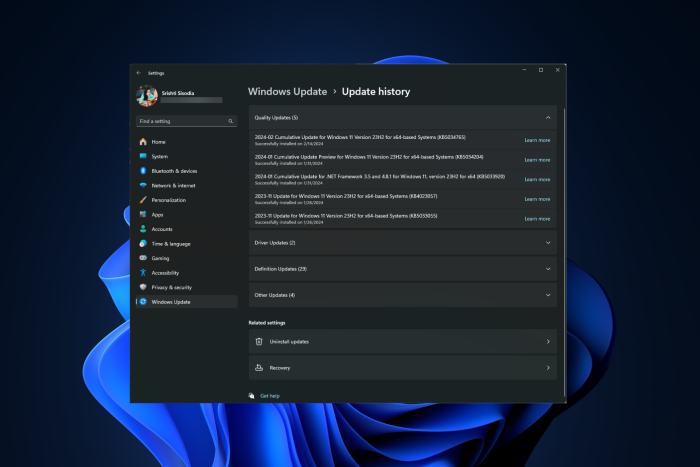
Task: Select Windows Update in the sidebar
Action: 187,302
